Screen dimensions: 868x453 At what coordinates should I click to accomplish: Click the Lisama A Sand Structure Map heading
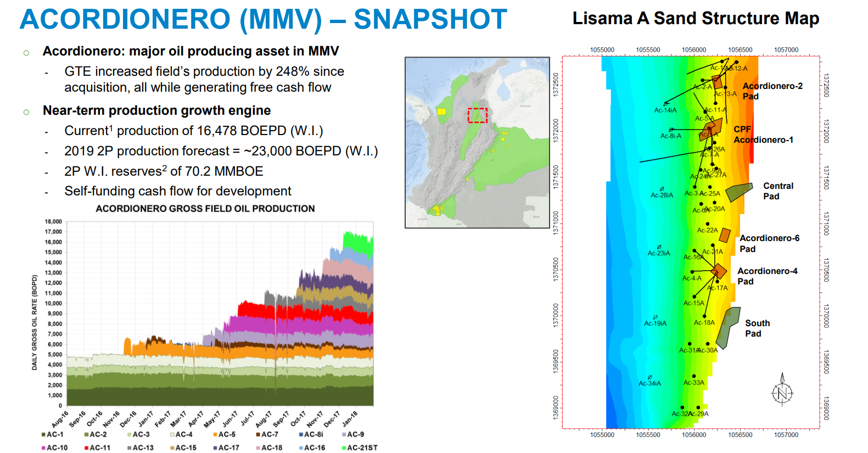pos(696,18)
